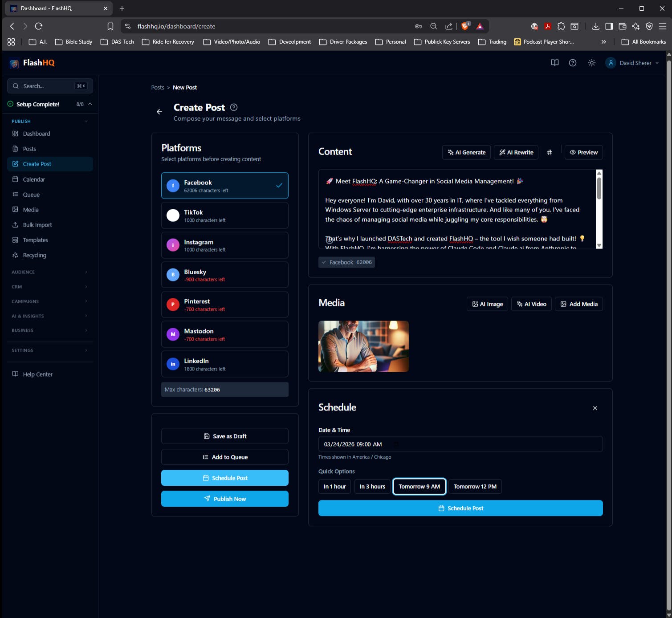Open the documentation book icon in header
The width and height of the screenshot is (672, 618).
coord(555,63)
